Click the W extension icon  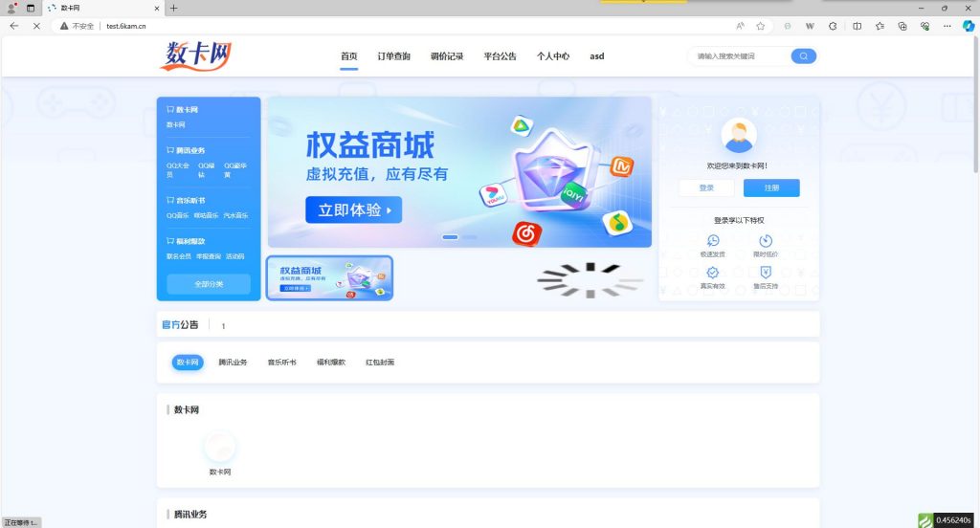[810, 26]
